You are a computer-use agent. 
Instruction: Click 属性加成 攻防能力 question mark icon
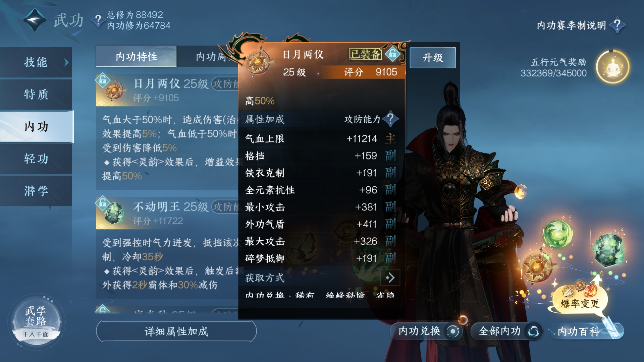pos(390,119)
